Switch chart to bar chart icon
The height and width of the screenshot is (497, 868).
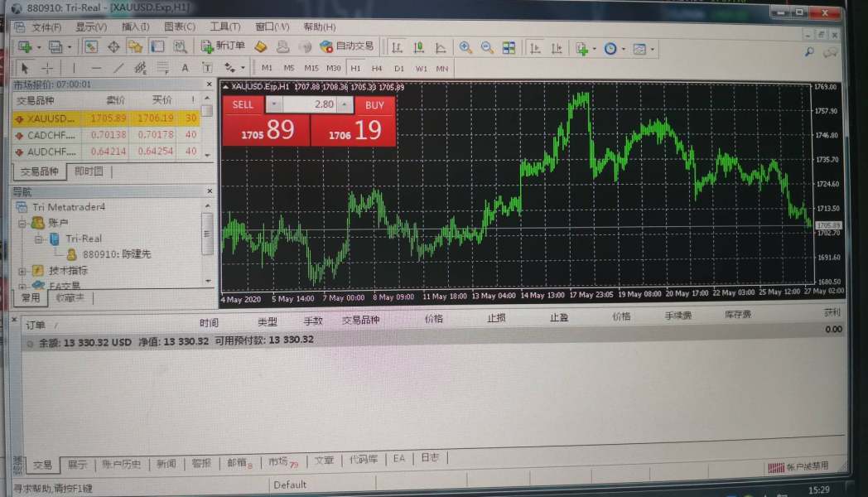397,48
